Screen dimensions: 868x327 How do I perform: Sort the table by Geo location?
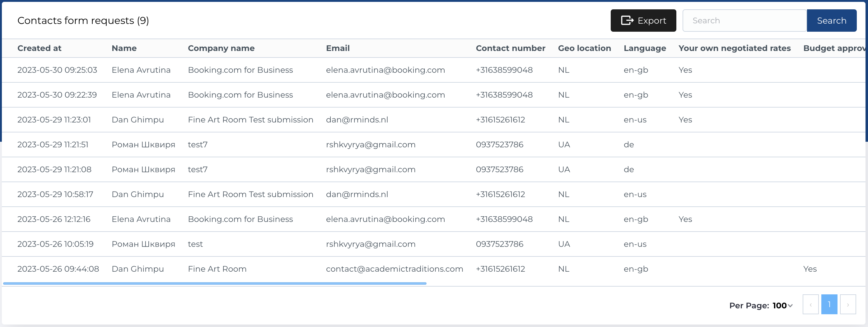pos(584,48)
